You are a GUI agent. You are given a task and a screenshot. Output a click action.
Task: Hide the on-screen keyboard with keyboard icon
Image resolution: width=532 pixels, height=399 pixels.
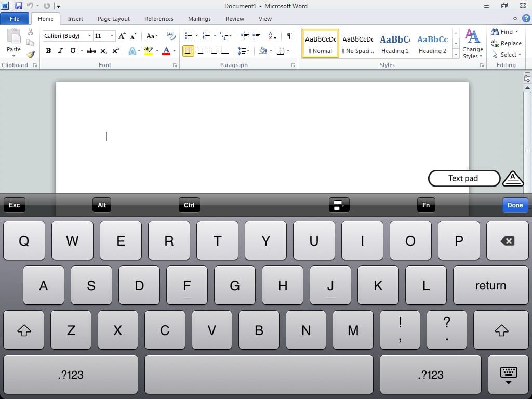[x=508, y=375]
